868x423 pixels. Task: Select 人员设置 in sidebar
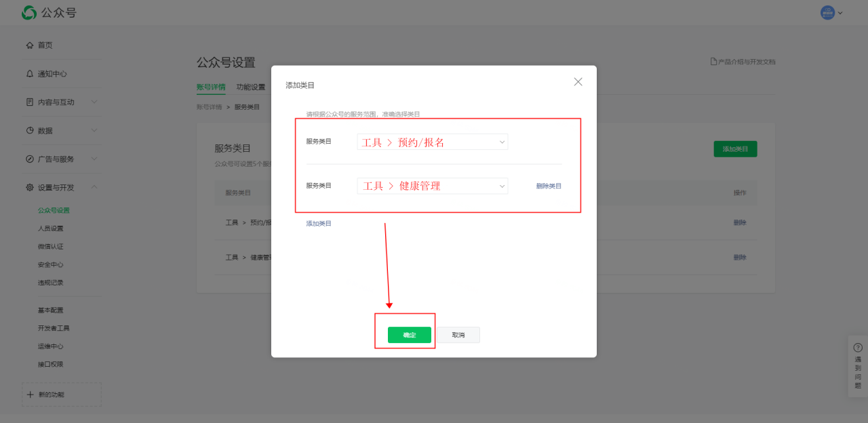[x=51, y=228]
